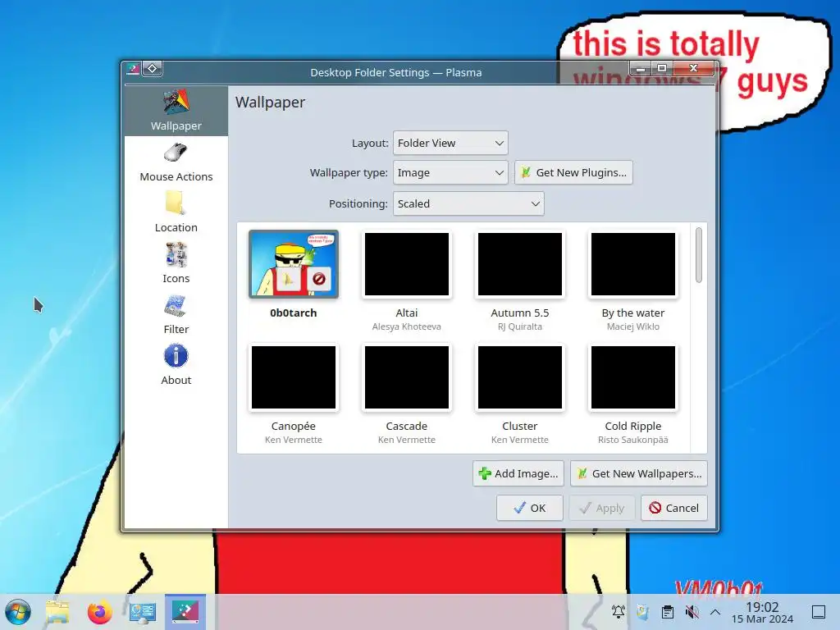
Task: Show the About section
Action: (176, 366)
